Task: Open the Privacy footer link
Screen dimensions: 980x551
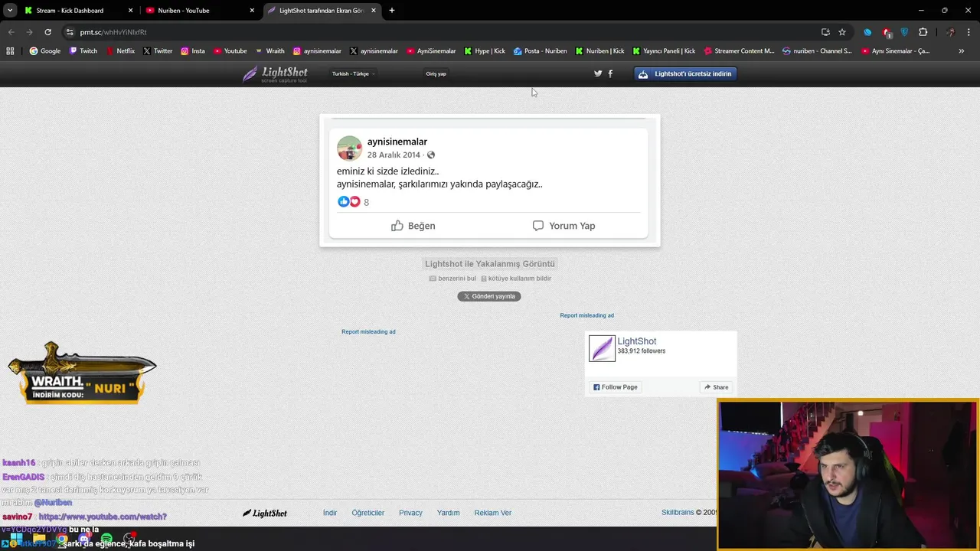Action: click(x=410, y=513)
